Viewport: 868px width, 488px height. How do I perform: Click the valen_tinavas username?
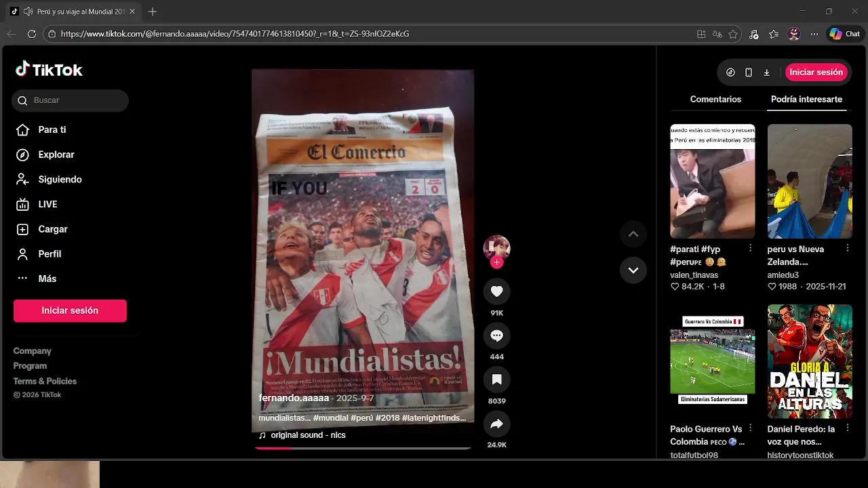click(x=694, y=275)
